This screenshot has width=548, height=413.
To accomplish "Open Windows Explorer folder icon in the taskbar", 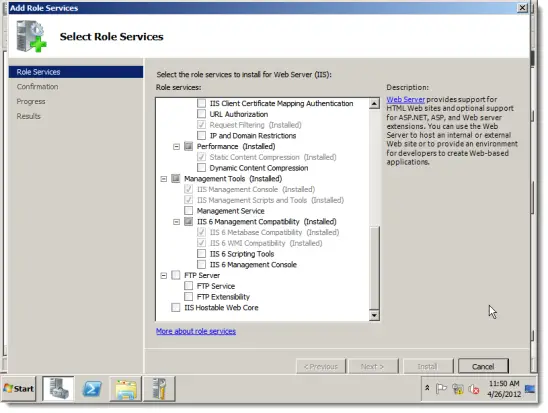I will click(x=126, y=389).
